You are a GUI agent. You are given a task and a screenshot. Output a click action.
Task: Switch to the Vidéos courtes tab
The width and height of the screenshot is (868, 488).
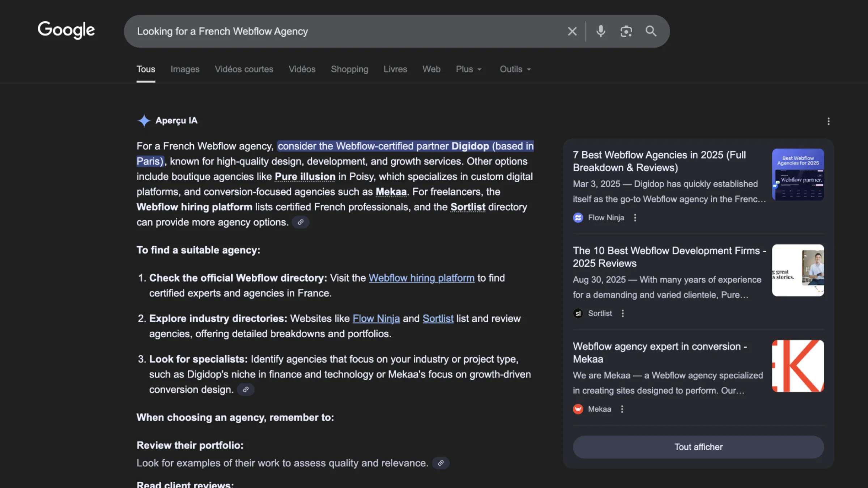pos(244,69)
